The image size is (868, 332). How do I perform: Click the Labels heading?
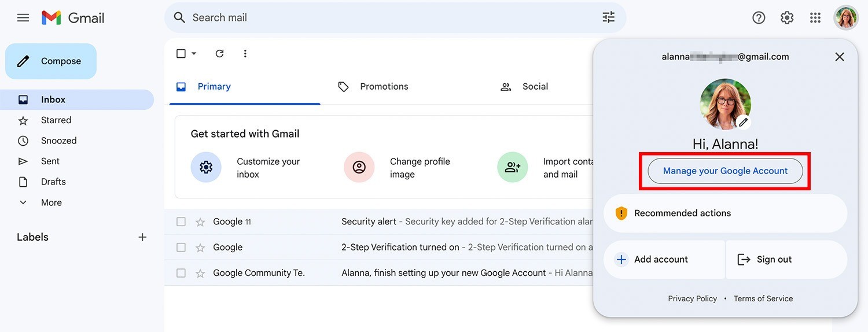point(32,237)
